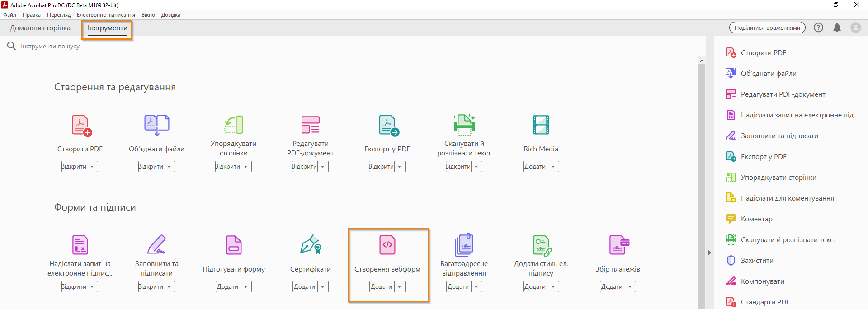The width and height of the screenshot is (868, 309).
Task: Expand dropdown arrow under Об'єднати файли
Action: [169, 167]
